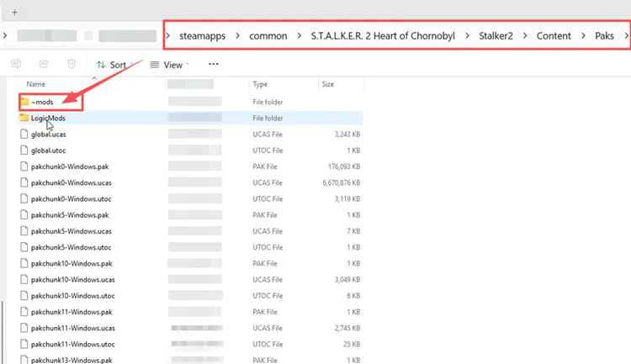Viewport: 631px width, 364px height.
Task: Click the 3,049 KB size value
Action: tap(347, 280)
